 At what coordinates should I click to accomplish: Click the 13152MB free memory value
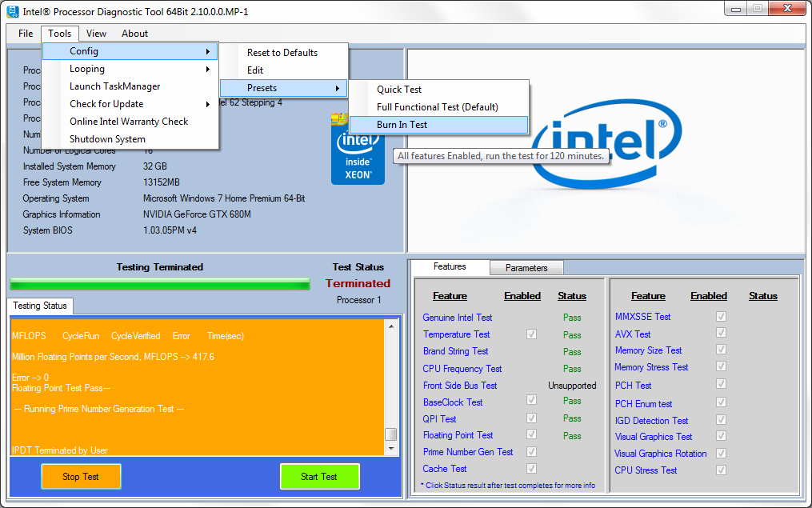162,182
